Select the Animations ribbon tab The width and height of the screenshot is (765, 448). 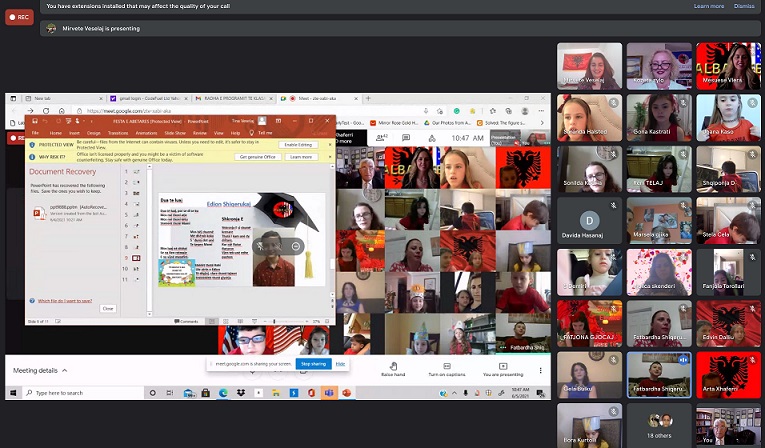(x=146, y=132)
